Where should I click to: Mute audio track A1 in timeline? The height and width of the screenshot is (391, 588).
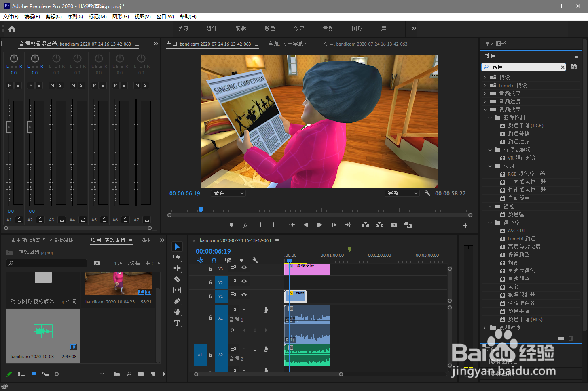point(244,310)
